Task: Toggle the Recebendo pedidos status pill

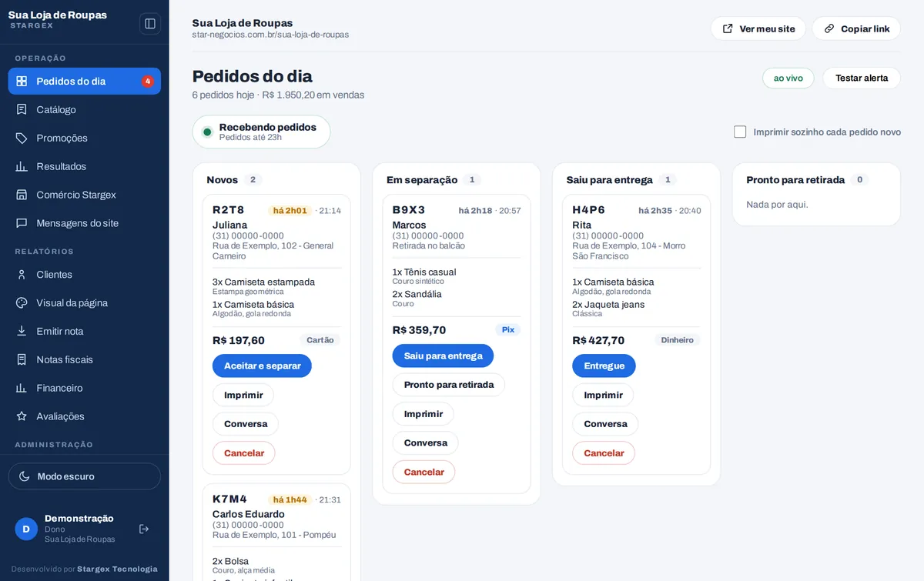Action: pyautogui.click(x=261, y=132)
